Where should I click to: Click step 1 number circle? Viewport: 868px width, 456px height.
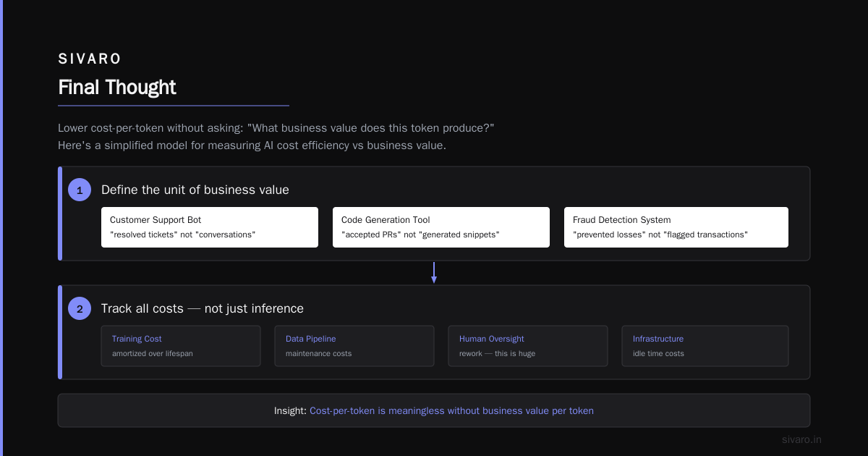[x=80, y=190]
